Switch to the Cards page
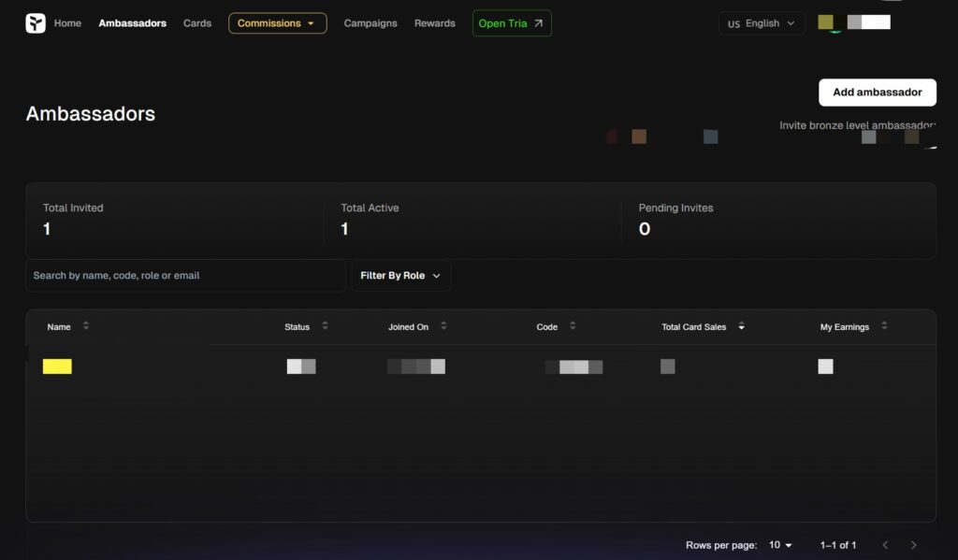Viewport: 958px width, 560px height. click(x=197, y=23)
